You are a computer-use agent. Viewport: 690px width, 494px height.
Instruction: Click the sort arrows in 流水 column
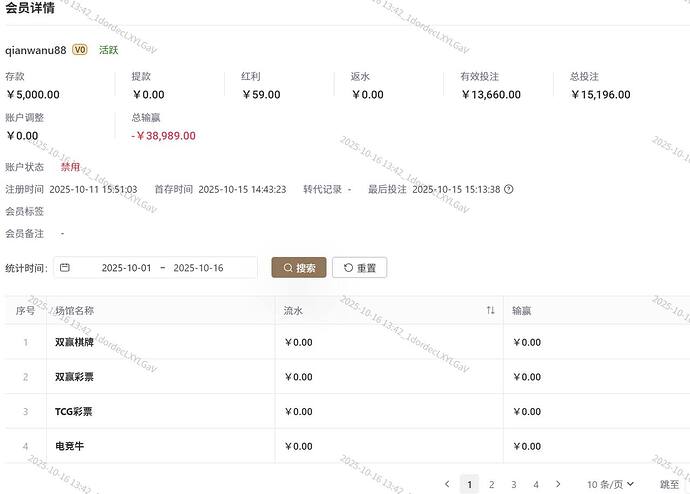point(490,311)
